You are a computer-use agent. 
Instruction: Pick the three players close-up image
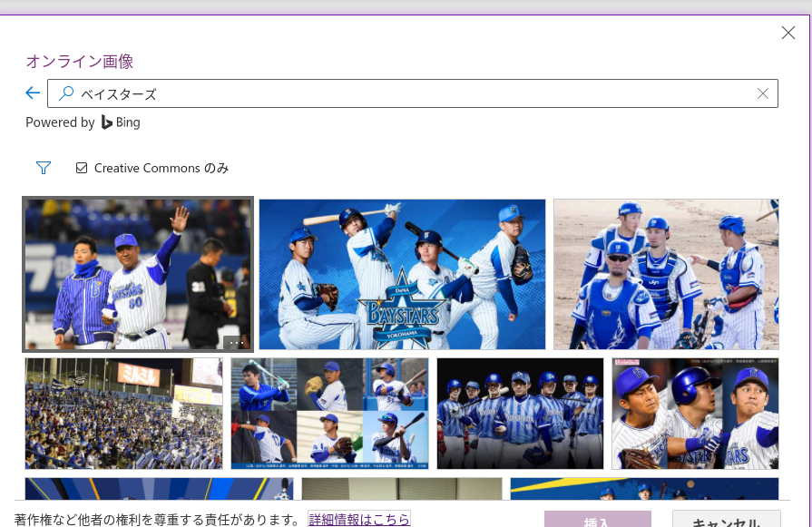(695, 413)
